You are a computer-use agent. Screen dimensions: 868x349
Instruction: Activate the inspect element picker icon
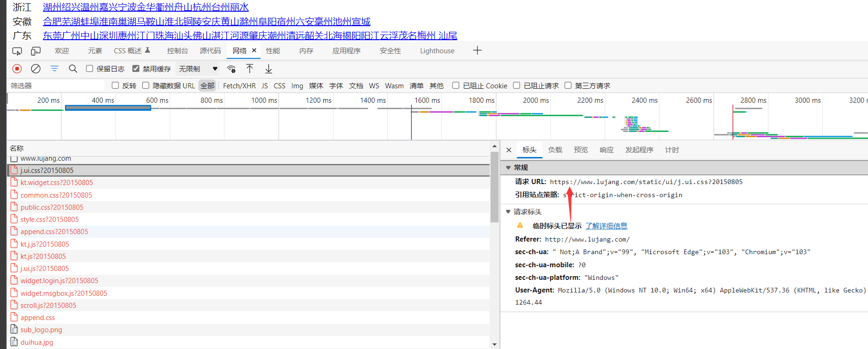(x=17, y=51)
